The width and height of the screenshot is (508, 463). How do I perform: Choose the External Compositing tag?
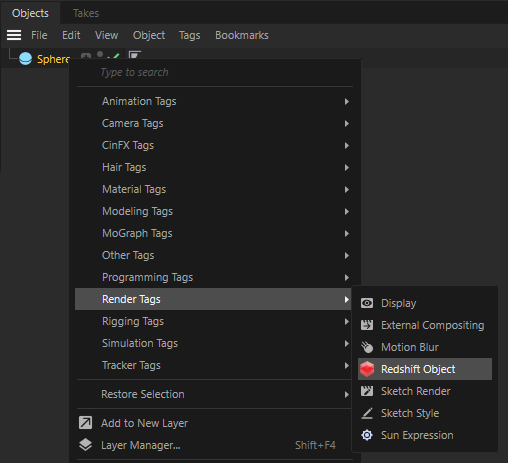point(425,325)
